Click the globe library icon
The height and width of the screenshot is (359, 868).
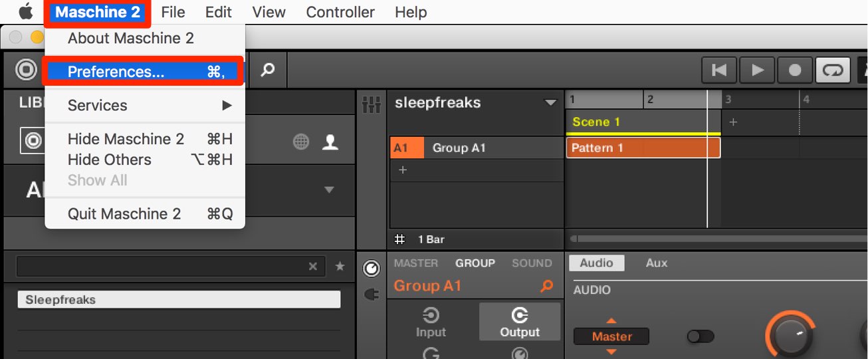click(x=301, y=141)
